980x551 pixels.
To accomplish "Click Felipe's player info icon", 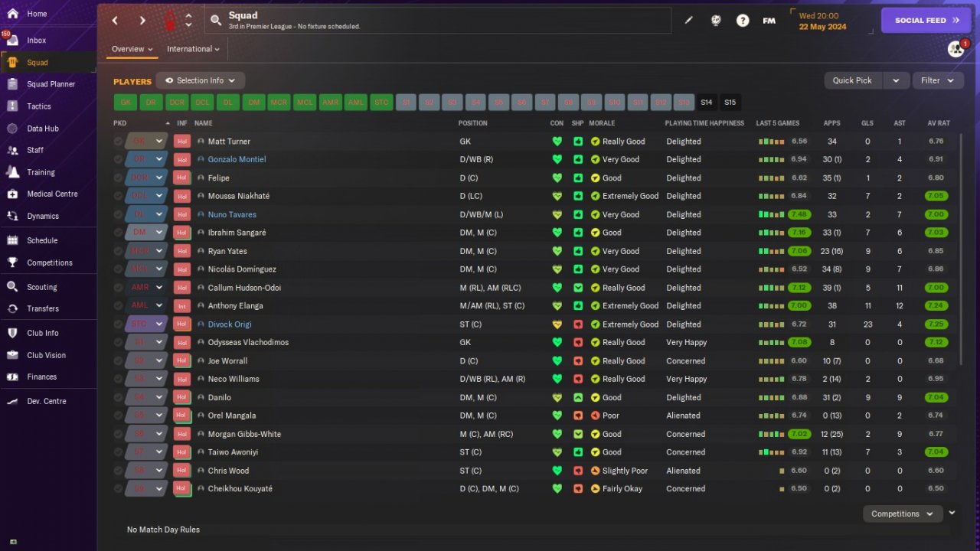I will pyautogui.click(x=201, y=178).
